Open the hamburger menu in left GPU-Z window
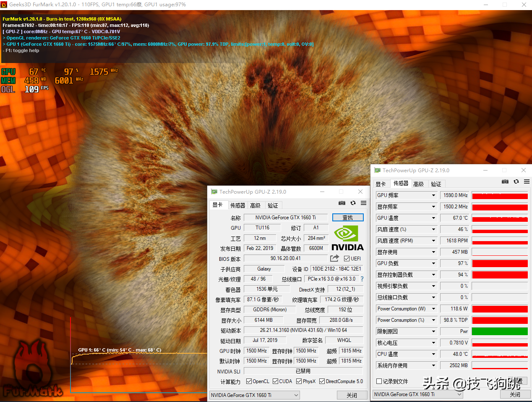Image resolution: width=532 pixels, height=402 pixels. [363, 203]
